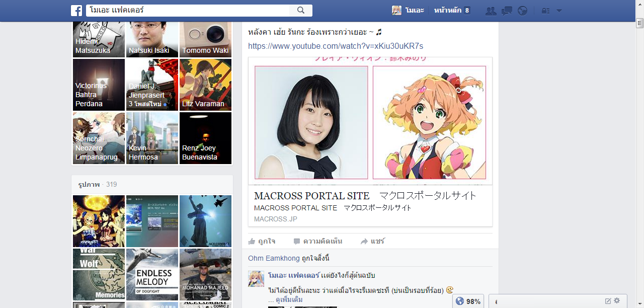Open the messages icon in top bar

click(x=507, y=11)
